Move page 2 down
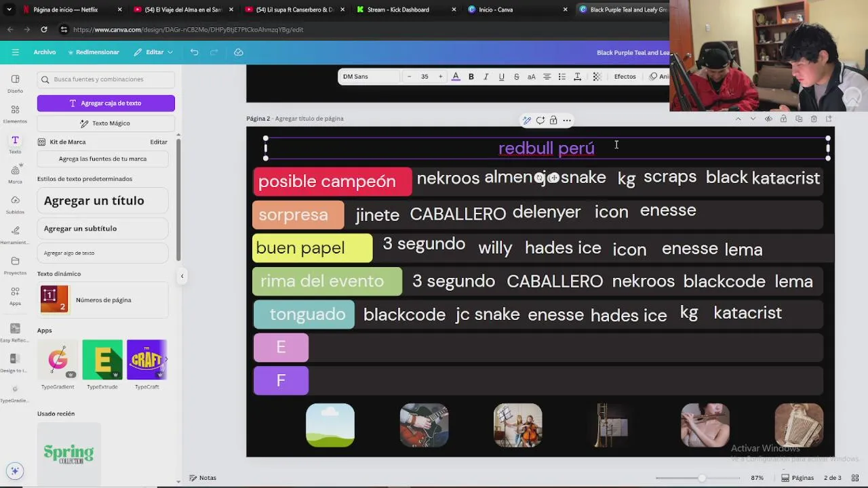 click(753, 119)
